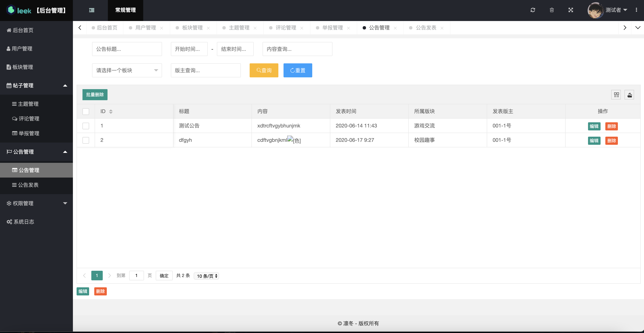Close the 板块管理 tab

tap(208, 28)
